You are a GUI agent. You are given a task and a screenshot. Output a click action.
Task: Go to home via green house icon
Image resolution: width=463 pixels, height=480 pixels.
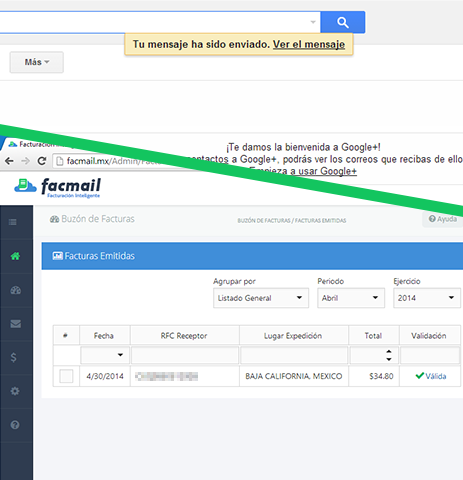(15, 256)
